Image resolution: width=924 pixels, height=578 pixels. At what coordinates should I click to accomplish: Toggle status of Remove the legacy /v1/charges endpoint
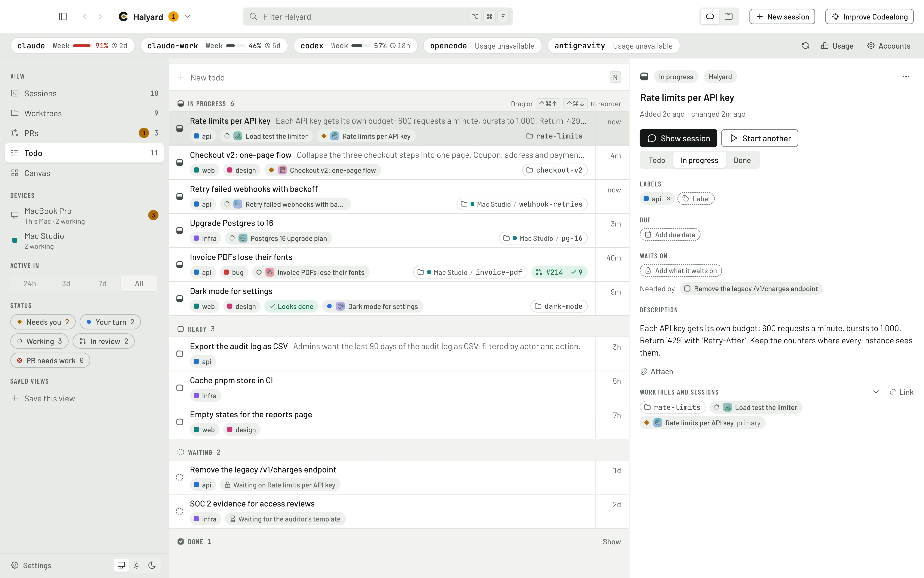(179, 477)
